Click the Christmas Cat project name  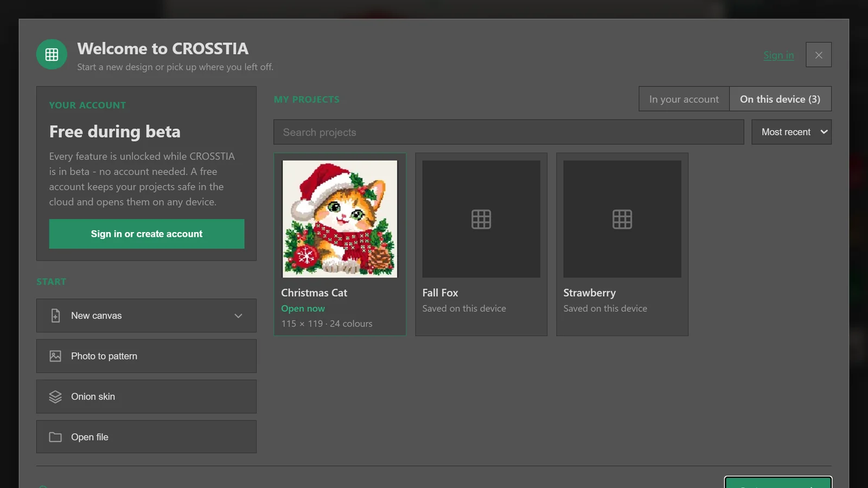314,293
